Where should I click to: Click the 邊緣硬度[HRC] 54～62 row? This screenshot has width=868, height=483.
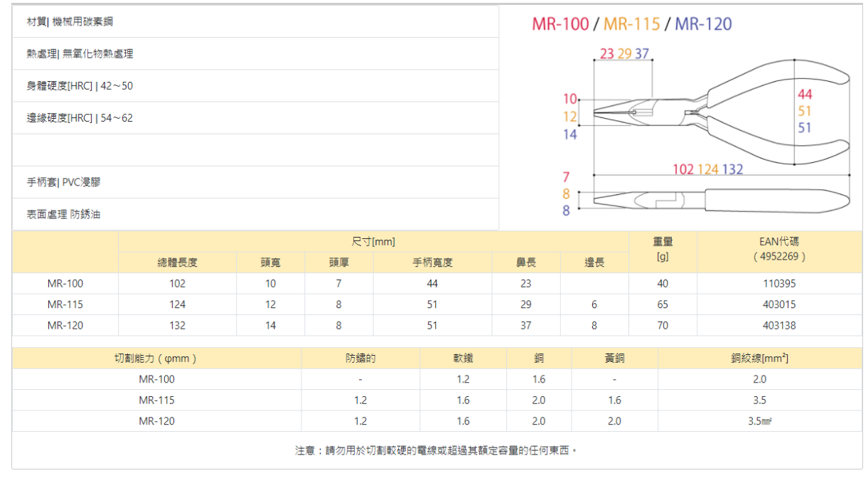(80, 118)
